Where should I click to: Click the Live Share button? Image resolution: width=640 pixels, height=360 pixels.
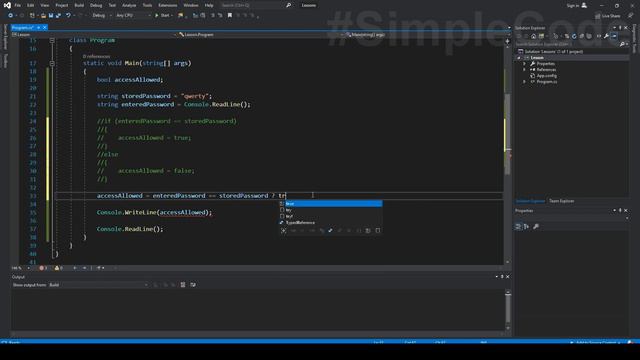607,16
